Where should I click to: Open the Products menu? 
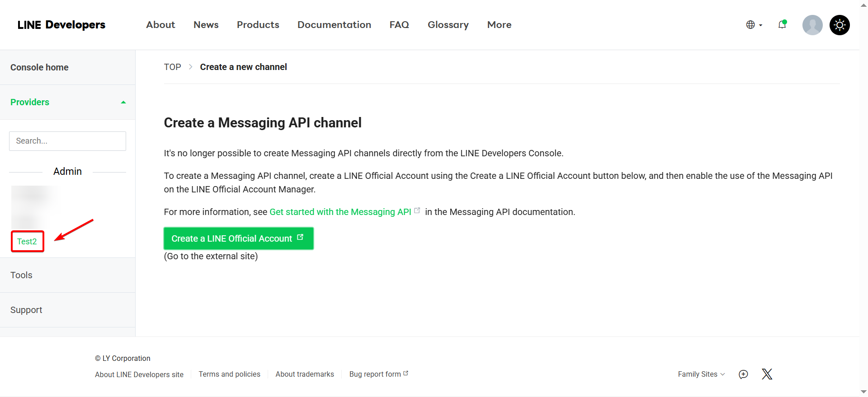[258, 25]
